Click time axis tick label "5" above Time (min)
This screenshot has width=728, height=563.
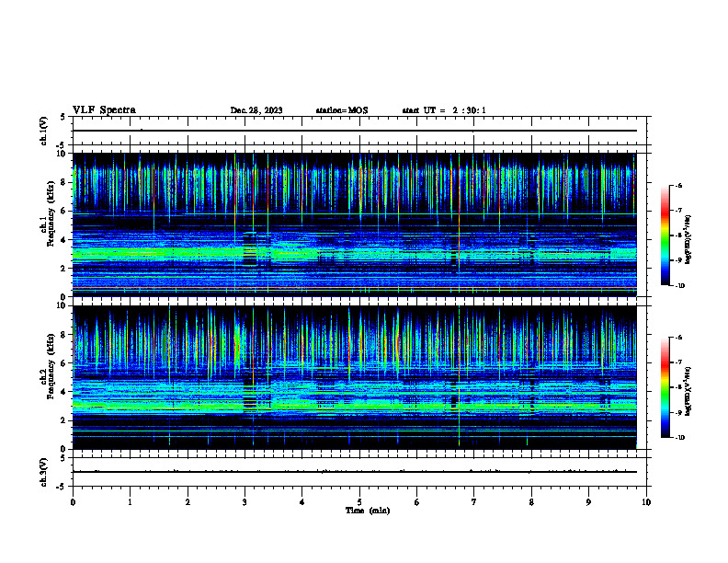pyautogui.click(x=359, y=502)
